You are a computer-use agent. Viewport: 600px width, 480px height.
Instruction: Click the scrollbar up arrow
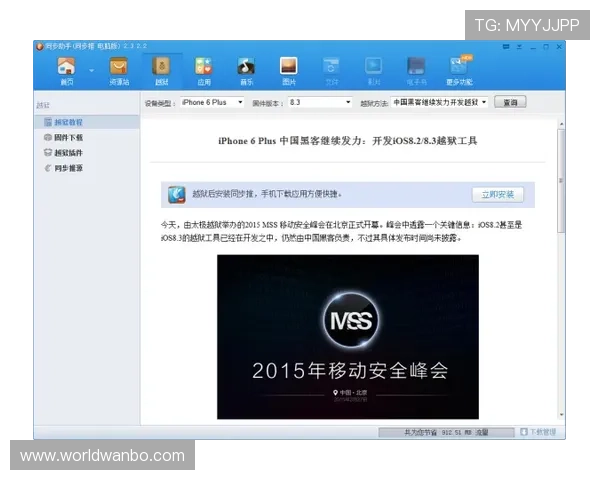[561, 124]
